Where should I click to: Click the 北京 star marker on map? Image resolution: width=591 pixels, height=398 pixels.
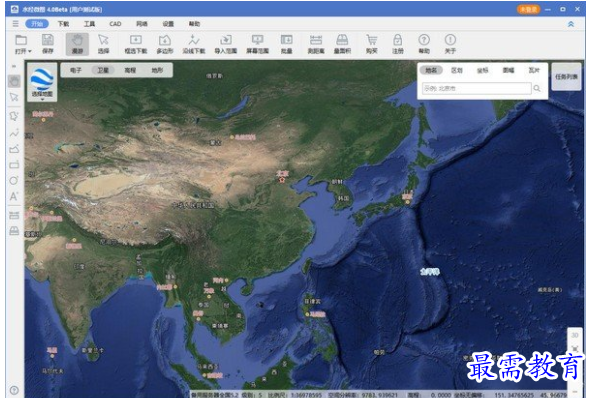[282, 180]
